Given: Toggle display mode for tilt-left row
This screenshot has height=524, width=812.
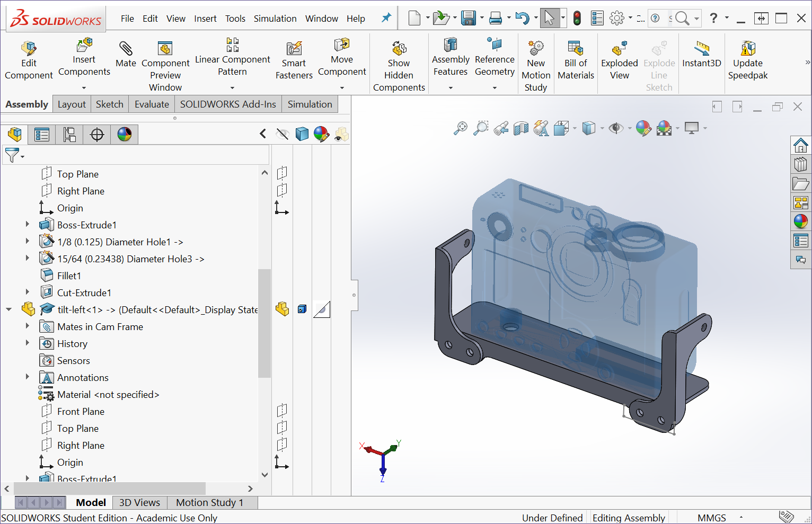Looking at the screenshot, I should coord(302,309).
